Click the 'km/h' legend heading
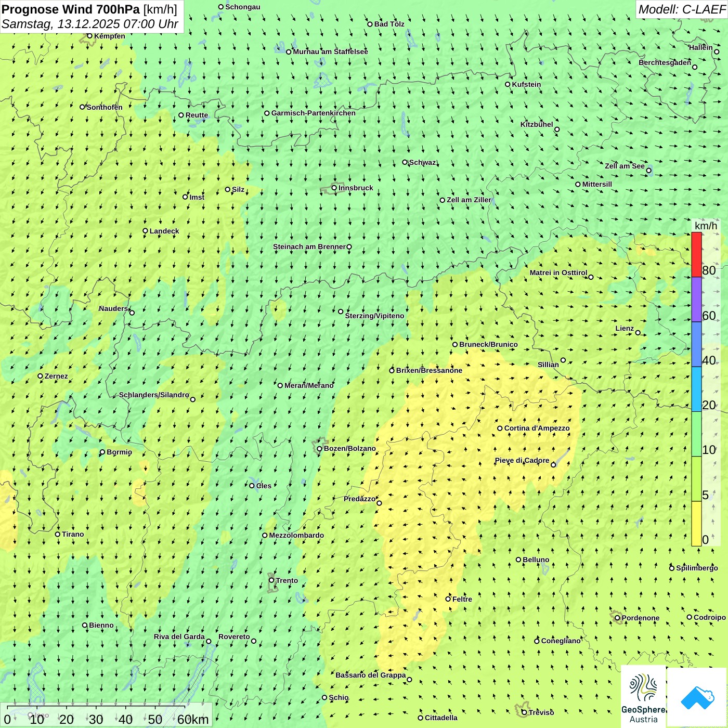This screenshot has width=728, height=728. click(x=706, y=226)
